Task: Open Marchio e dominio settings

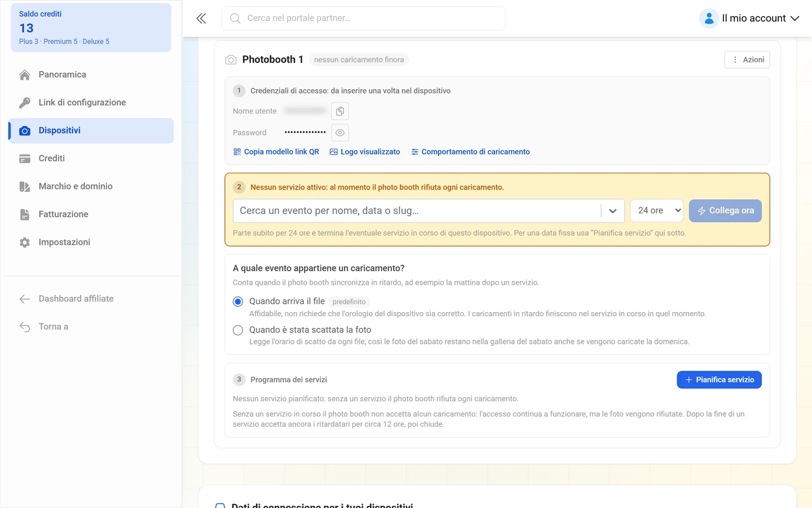Action: coord(91,186)
